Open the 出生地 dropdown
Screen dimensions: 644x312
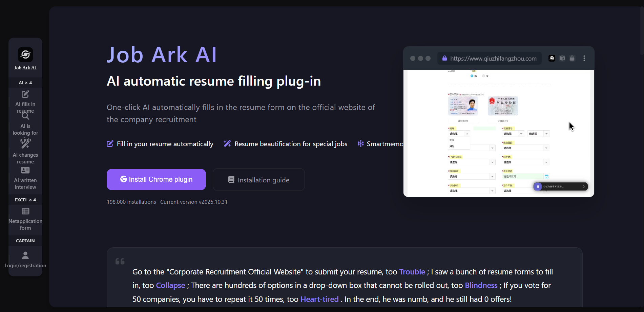(525, 162)
